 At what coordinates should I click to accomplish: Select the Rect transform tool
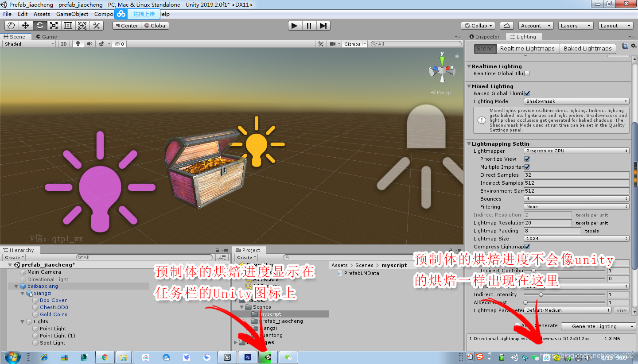pos(68,26)
